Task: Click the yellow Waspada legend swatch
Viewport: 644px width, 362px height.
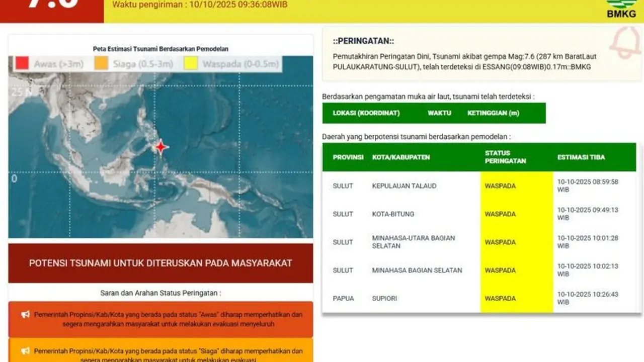Action: coord(191,64)
